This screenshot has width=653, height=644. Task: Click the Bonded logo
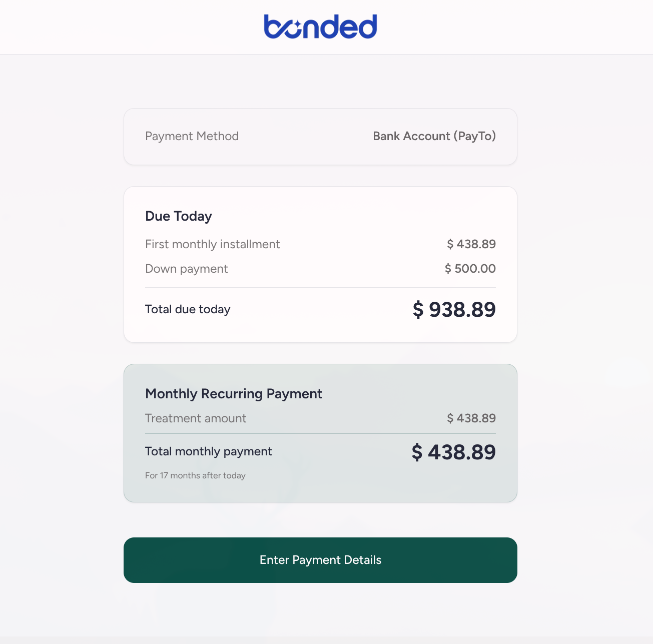pos(320,26)
